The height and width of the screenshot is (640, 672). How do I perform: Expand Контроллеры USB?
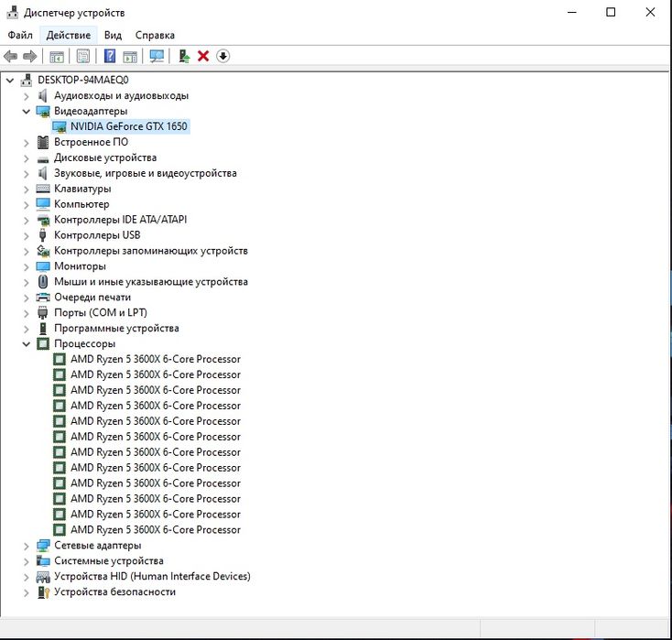pos(27,236)
